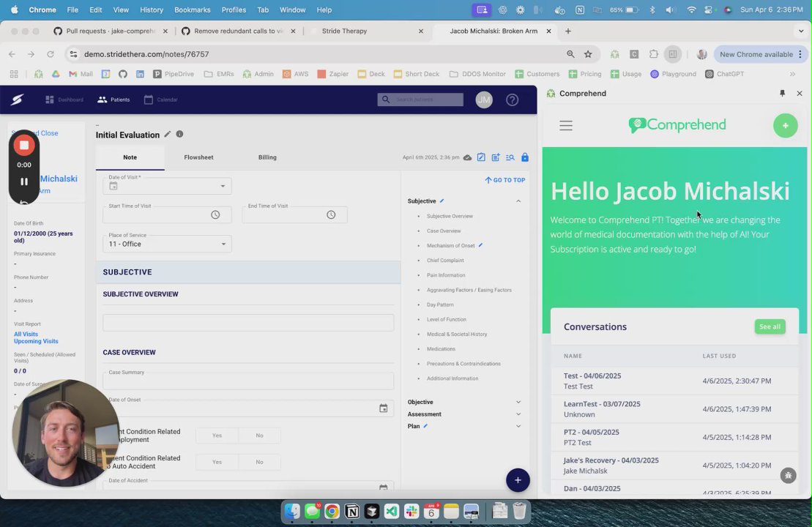The image size is (812, 527).
Task: Open the Date of Onset calendar icon
Action: [x=383, y=408]
